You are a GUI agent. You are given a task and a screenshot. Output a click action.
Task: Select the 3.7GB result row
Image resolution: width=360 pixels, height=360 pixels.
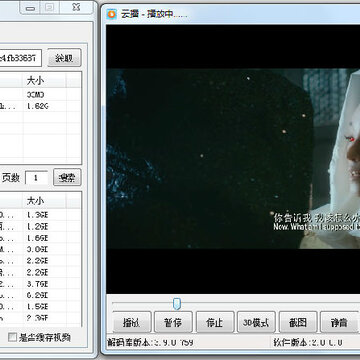(40, 284)
